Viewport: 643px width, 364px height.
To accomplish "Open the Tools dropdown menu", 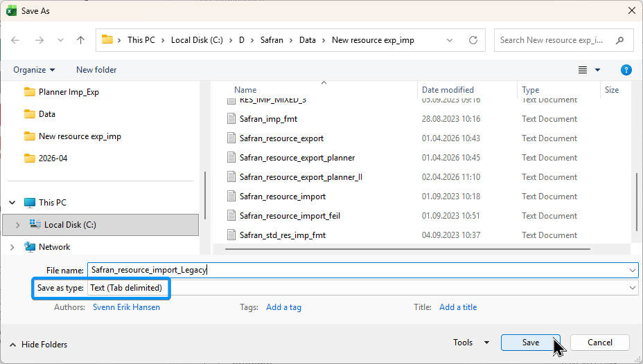I will (471, 343).
